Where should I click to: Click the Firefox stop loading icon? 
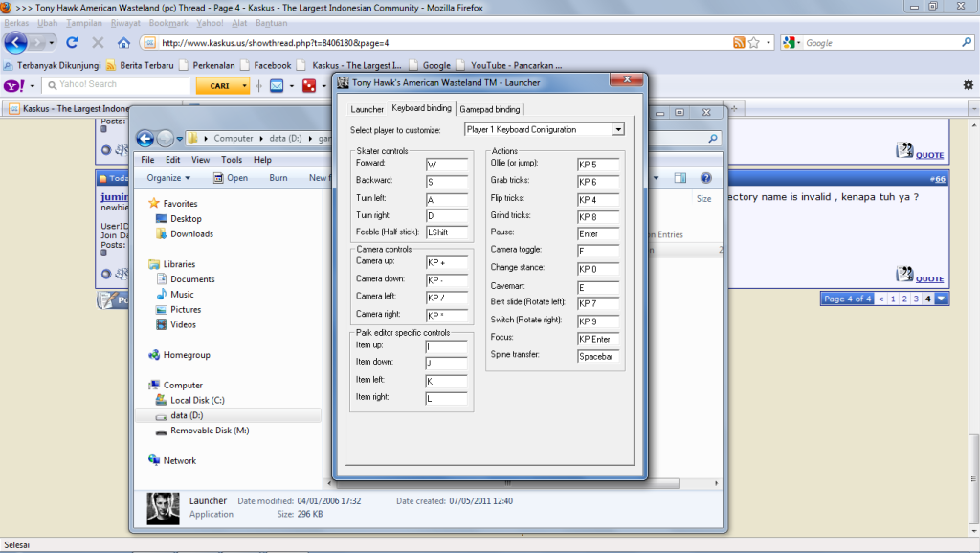pos(98,42)
